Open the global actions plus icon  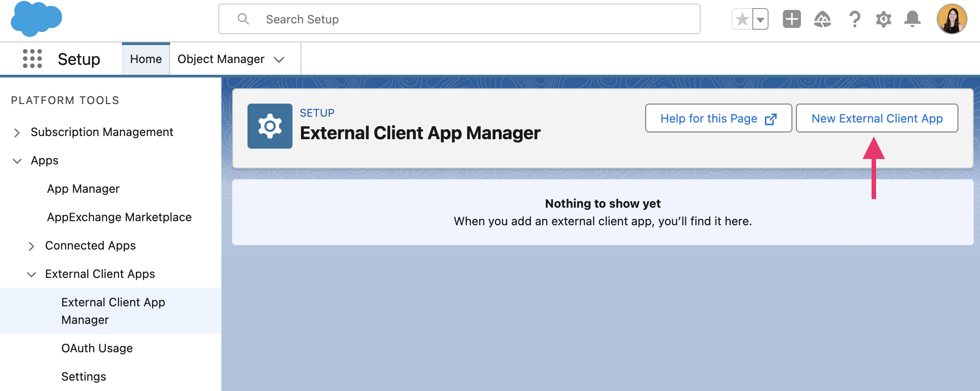(792, 19)
